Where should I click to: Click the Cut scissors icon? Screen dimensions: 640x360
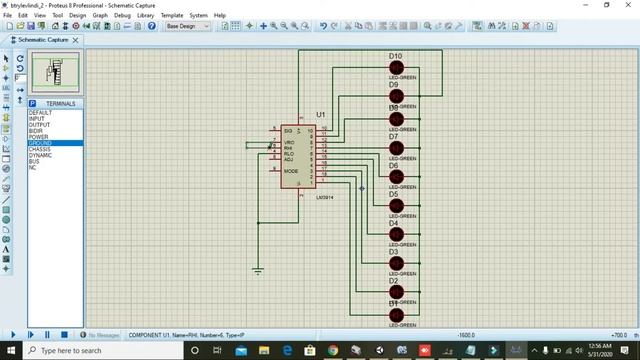[348, 26]
